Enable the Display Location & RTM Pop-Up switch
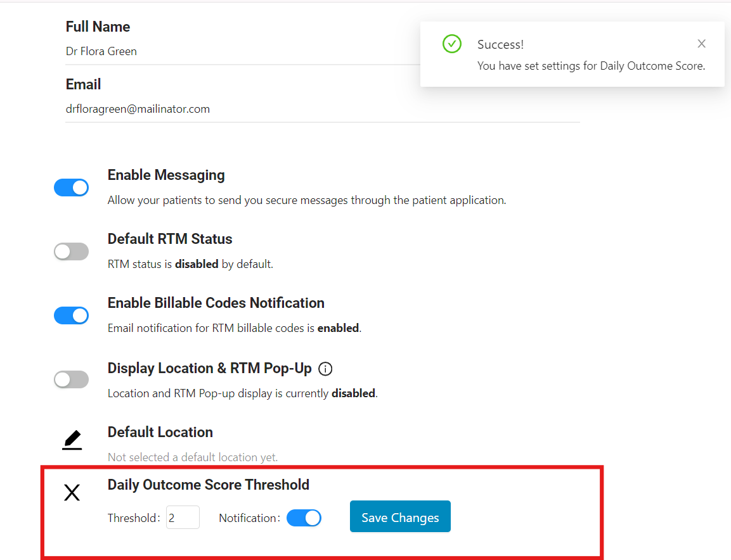 (x=71, y=379)
